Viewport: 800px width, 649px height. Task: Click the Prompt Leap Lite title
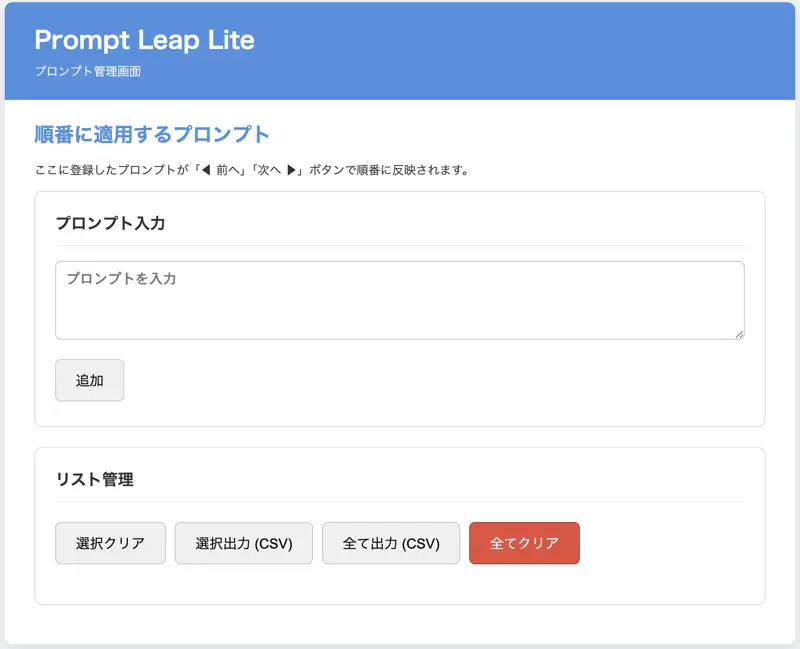144,40
